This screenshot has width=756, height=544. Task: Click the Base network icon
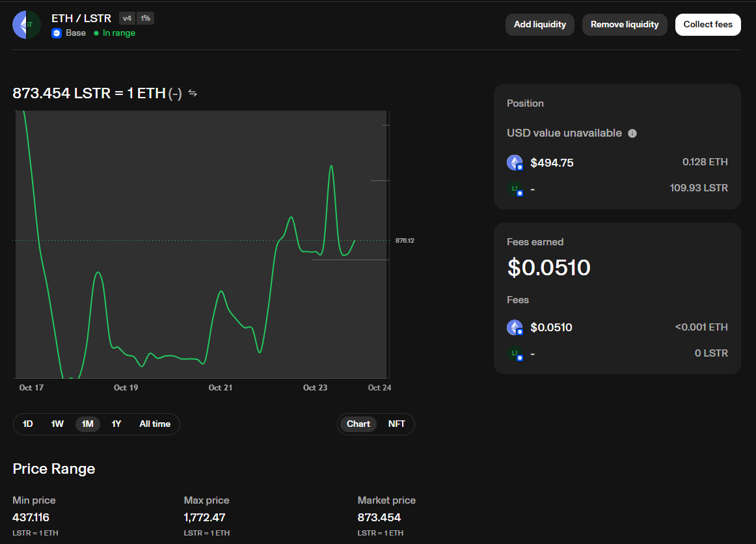click(x=57, y=33)
